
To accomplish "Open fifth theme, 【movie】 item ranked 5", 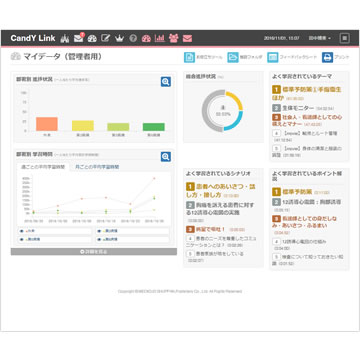I will [307, 152].
